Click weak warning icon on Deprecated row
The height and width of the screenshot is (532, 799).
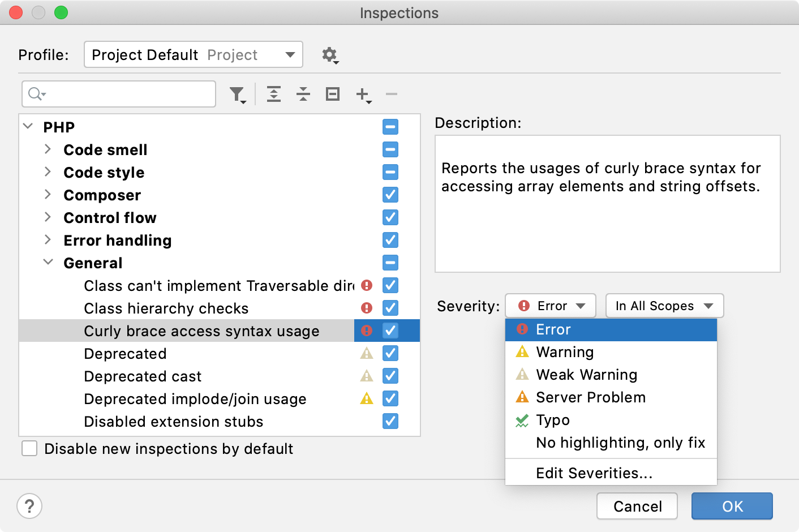pos(367,353)
